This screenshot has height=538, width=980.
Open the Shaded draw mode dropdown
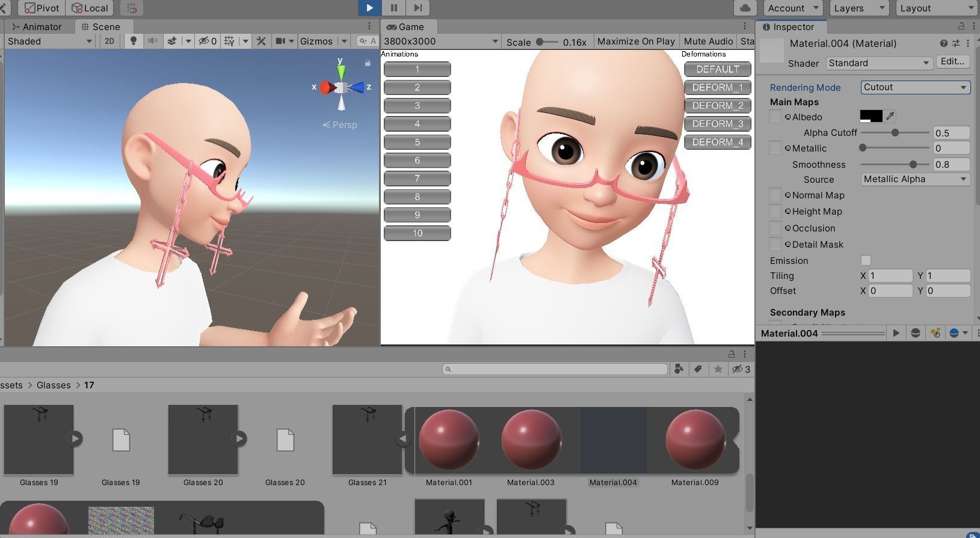click(x=50, y=41)
